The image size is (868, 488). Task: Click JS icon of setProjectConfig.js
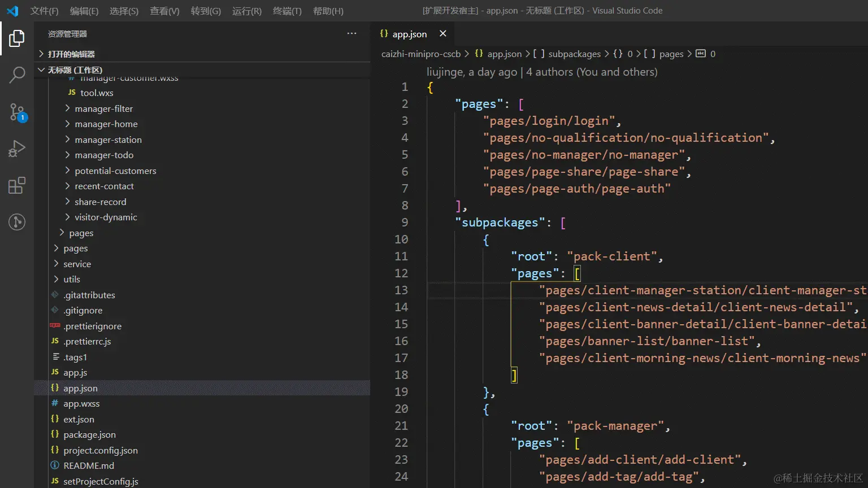point(55,481)
